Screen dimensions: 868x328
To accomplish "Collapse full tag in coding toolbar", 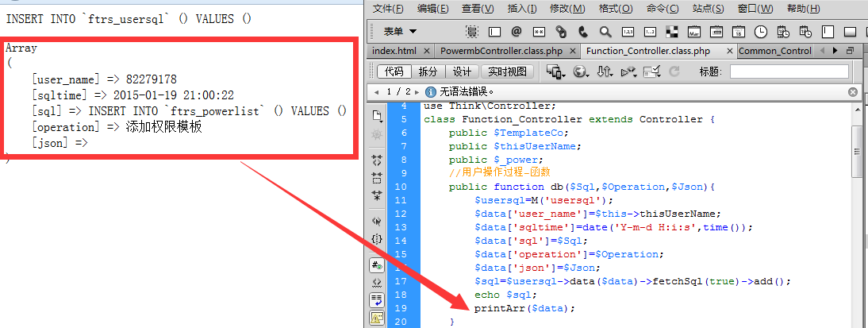I will pos(377,160).
